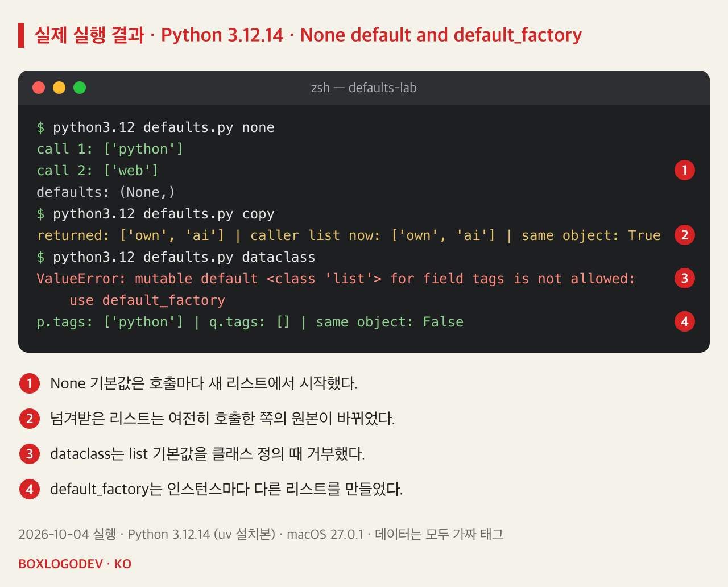Viewport: 728px width, 587px height.
Task: Click the note 'default_factory는 인스턴스마다 다른 리스트를 만들었다.'
Action: (x=226, y=489)
